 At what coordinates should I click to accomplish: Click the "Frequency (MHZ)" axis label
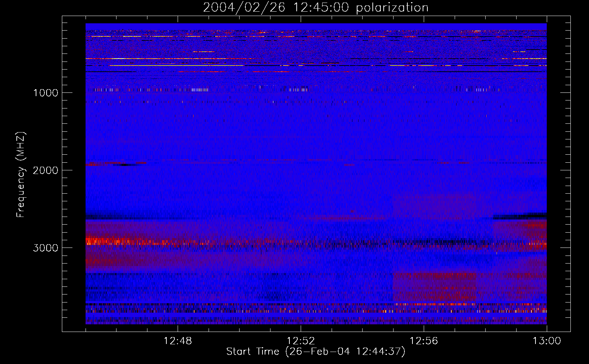(21, 175)
